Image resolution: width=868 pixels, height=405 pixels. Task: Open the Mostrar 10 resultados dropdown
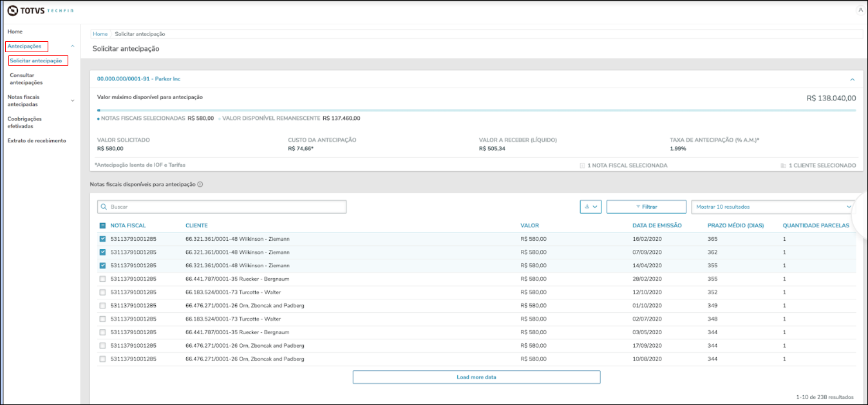(774, 207)
